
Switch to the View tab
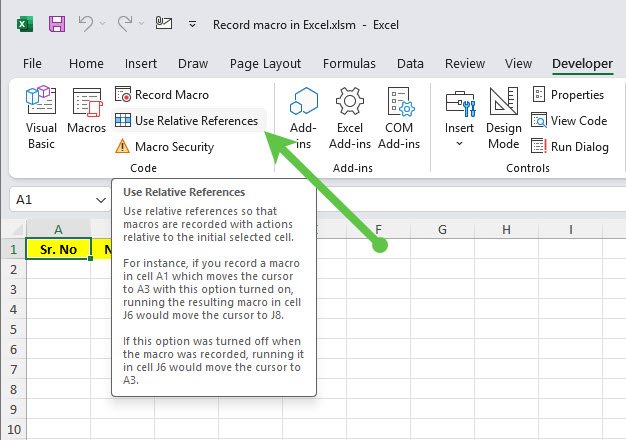[x=518, y=63]
